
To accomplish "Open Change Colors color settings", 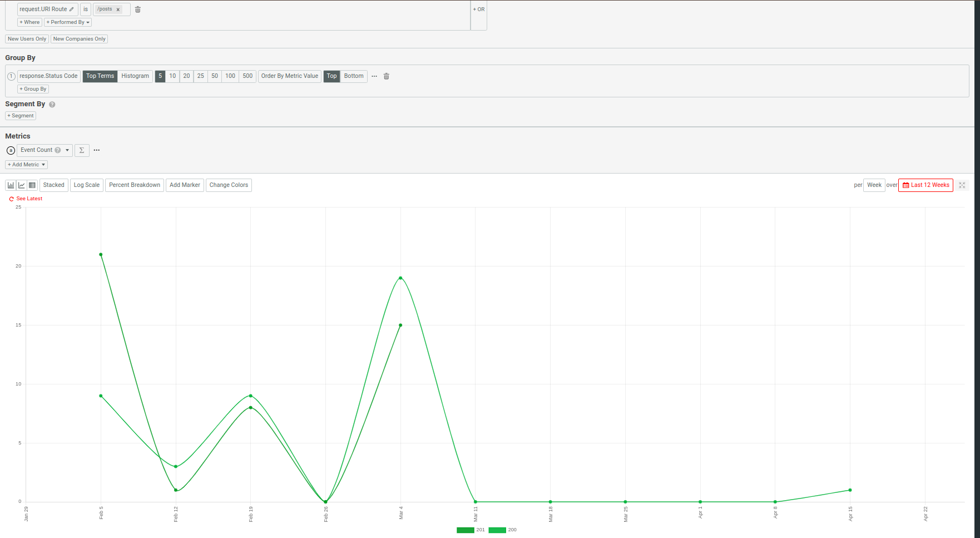I will point(229,185).
